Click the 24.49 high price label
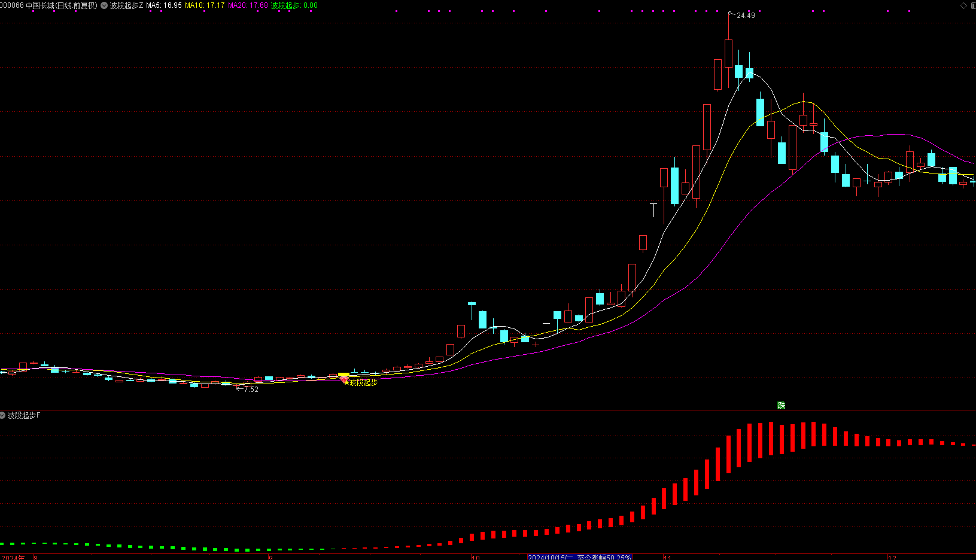Viewport: 976px width, 560px height. (746, 16)
